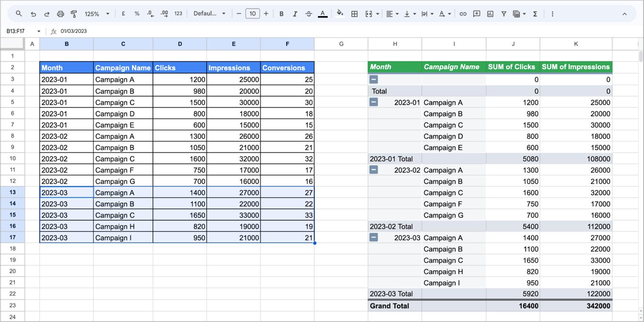Image resolution: width=644 pixels, height=322 pixels.
Task: Toggle italic formatting
Action: (295, 14)
